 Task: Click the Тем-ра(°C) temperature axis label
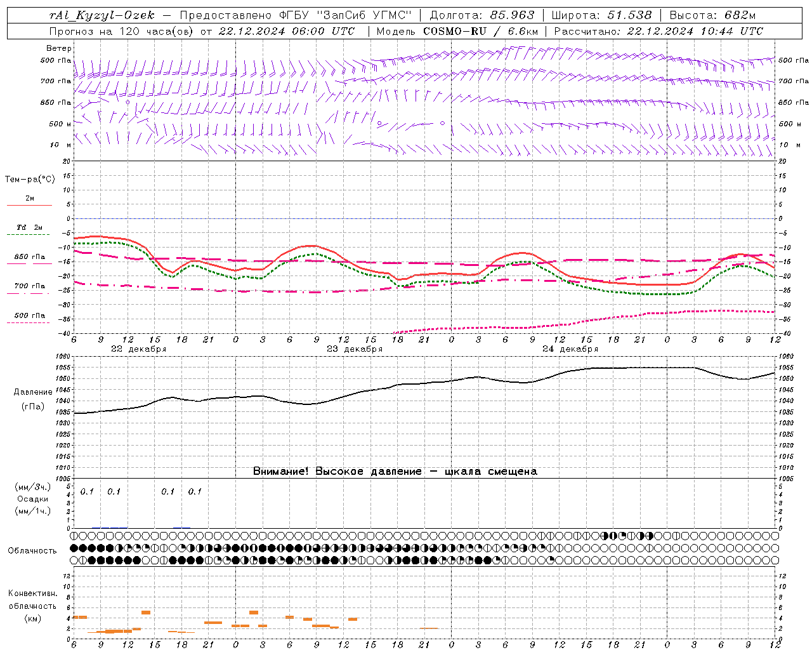[30, 180]
